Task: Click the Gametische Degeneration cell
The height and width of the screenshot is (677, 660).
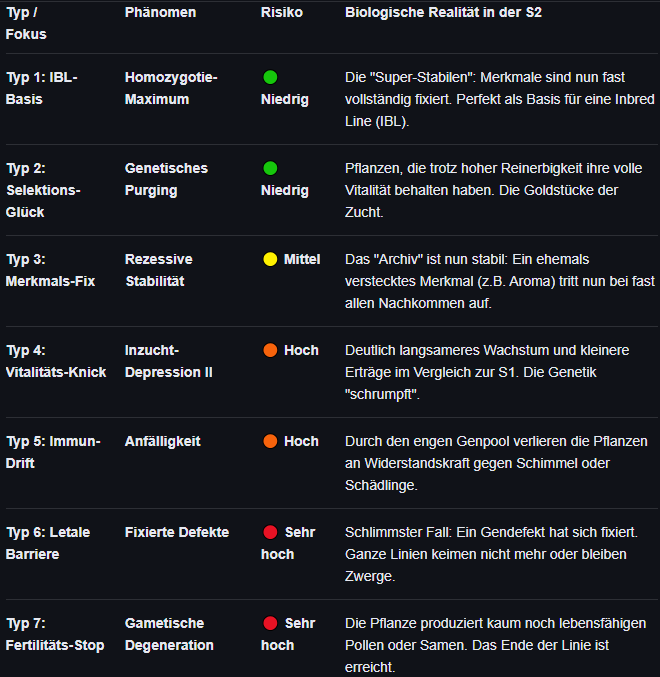Action: (169, 634)
